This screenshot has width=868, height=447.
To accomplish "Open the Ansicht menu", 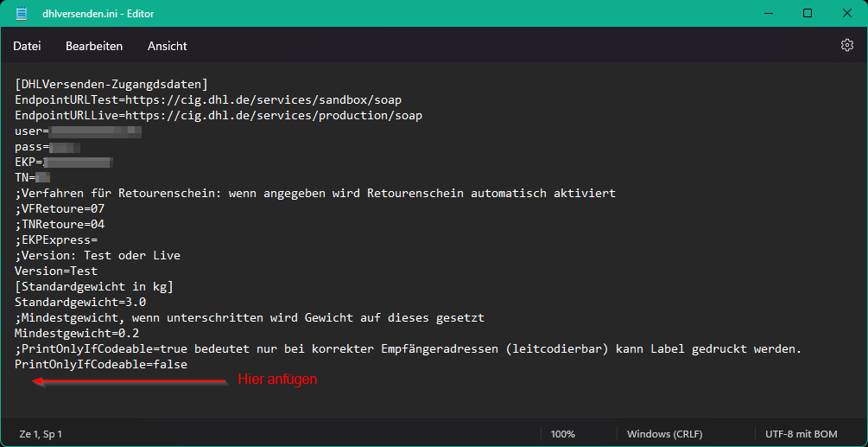I will pyautogui.click(x=168, y=46).
